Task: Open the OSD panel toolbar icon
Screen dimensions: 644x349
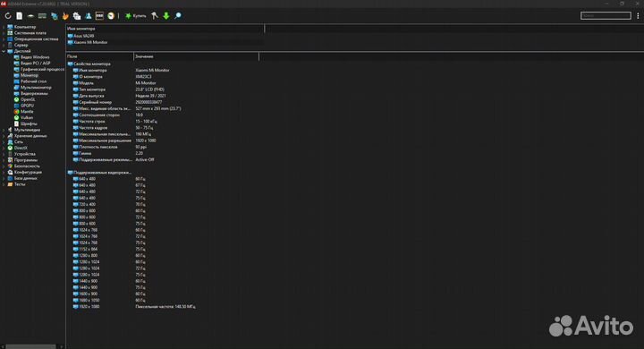Action: click(x=99, y=16)
